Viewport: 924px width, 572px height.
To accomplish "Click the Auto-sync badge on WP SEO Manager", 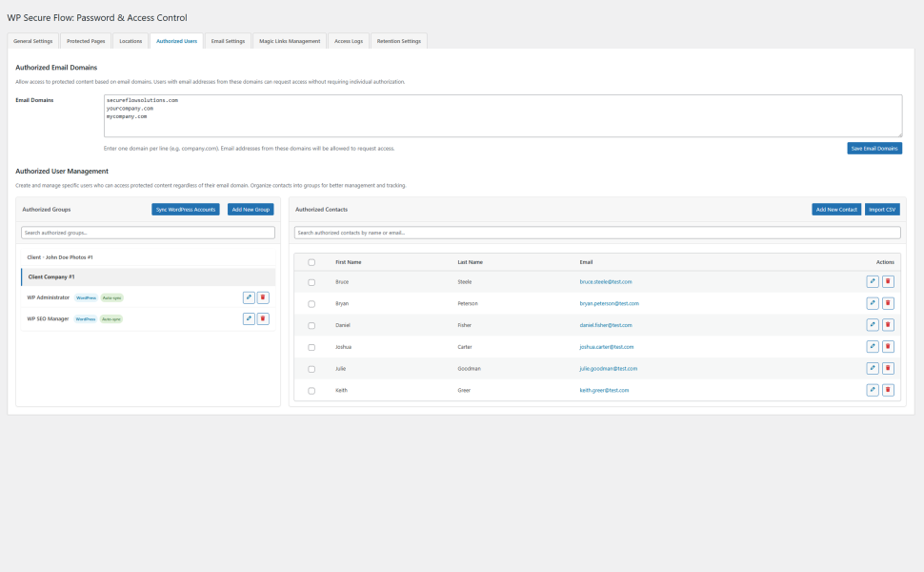I will coord(111,319).
